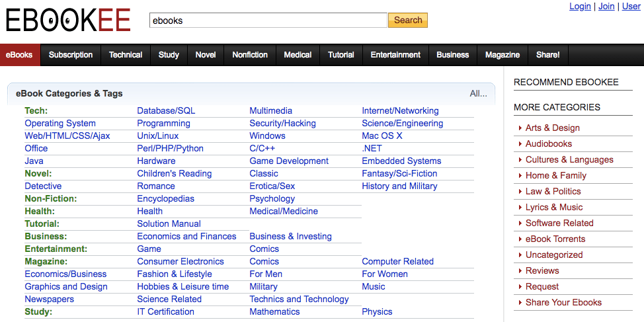
Task: Open Database/SQL category
Action: pos(166,111)
